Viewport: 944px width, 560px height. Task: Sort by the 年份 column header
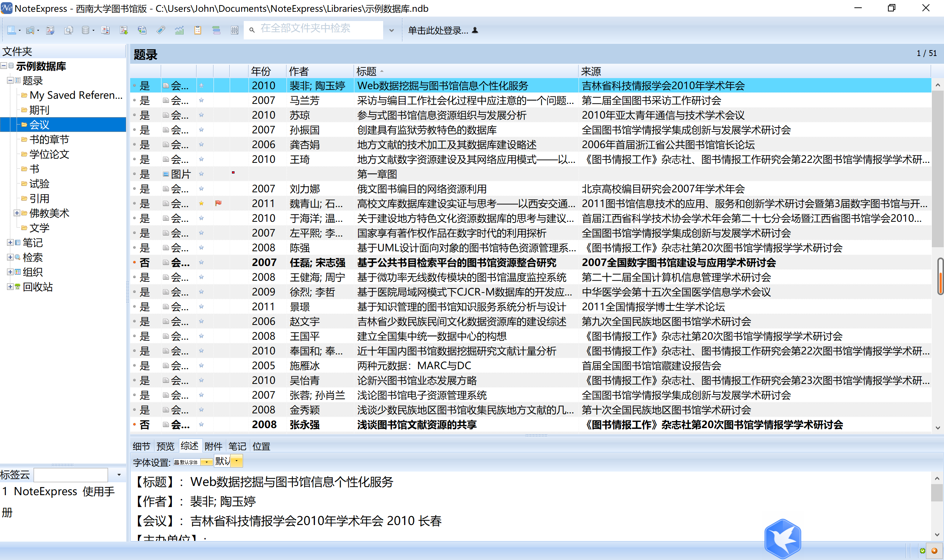tap(267, 71)
